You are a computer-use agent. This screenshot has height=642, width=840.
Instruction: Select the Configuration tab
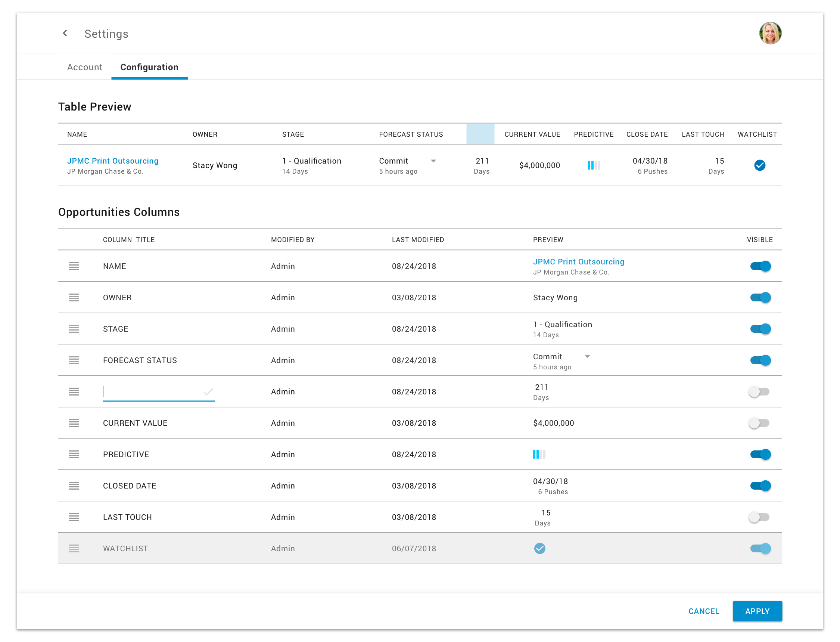click(149, 67)
